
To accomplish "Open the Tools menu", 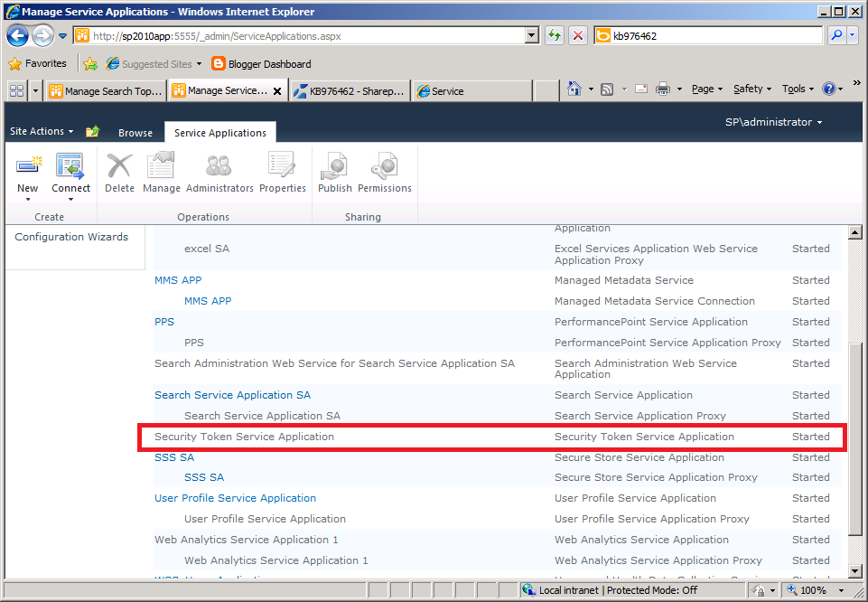I will (x=798, y=89).
